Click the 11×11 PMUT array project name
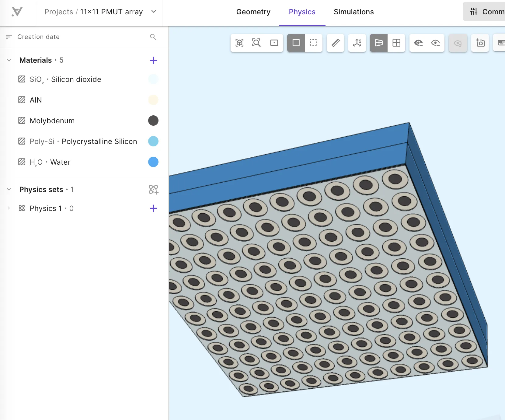 [111, 12]
